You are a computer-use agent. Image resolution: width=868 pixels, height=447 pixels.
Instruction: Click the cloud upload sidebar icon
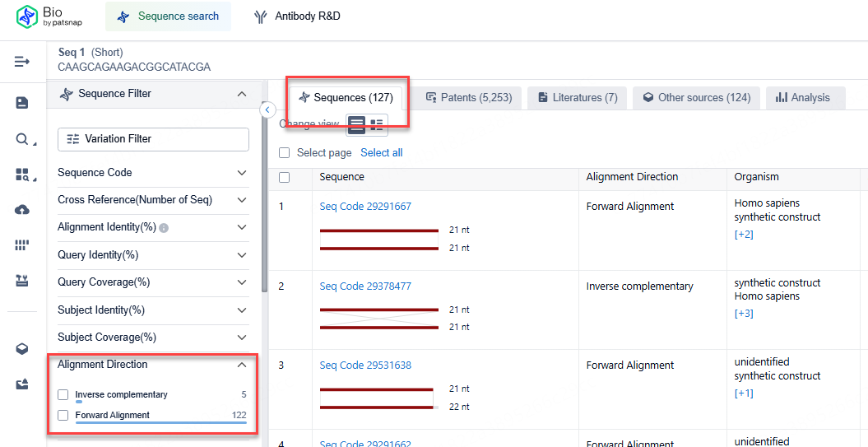point(22,210)
